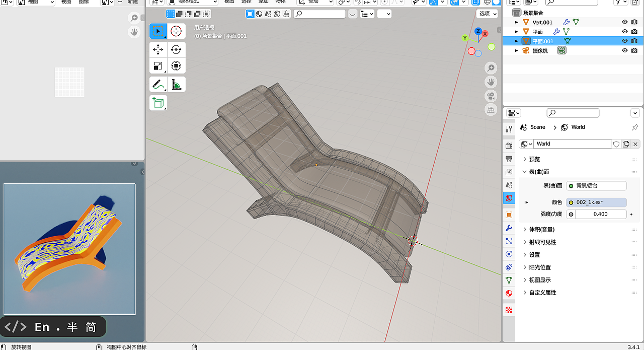Open the Output properties tab
The width and height of the screenshot is (644, 350).
pyautogui.click(x=509, y=159)
